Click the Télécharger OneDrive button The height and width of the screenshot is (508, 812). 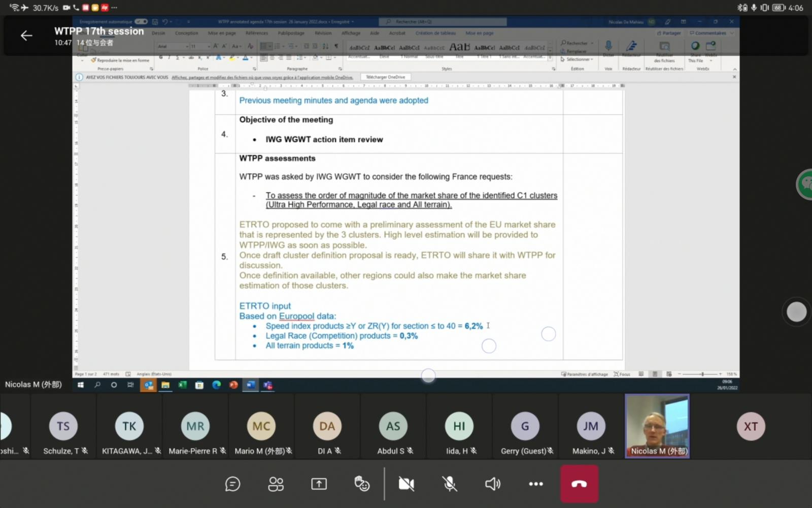386,77
